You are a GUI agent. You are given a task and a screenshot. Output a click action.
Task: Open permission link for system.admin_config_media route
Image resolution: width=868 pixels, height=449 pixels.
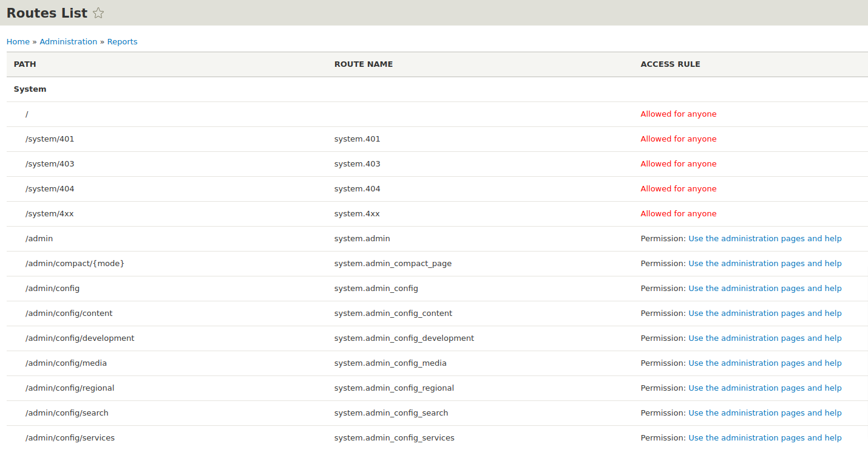[x=764, y=363]
